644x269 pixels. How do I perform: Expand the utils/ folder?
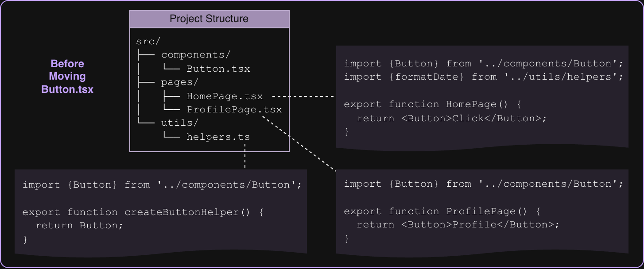point(180,123)
